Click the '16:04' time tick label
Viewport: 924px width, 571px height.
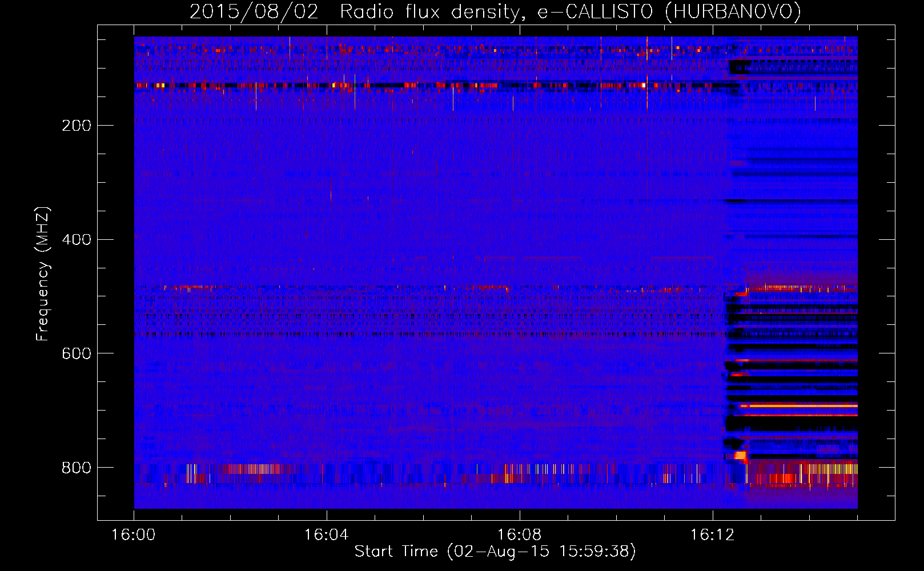[327, 534]
